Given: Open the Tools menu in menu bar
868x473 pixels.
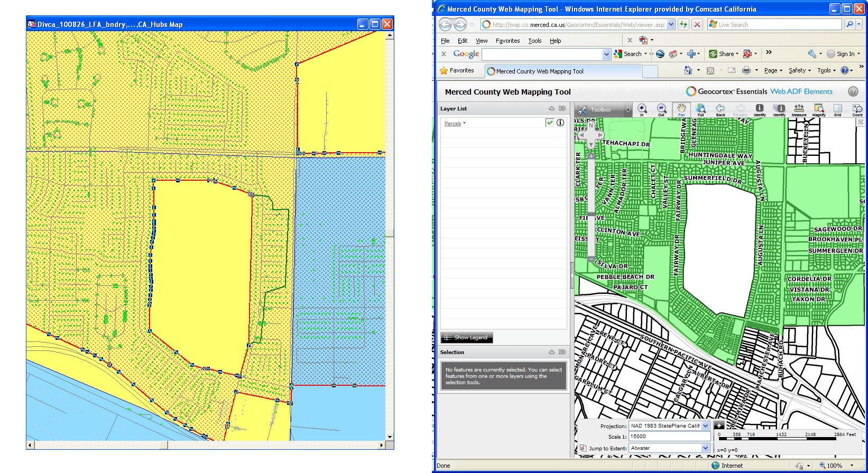Looking at the screenshot, I should coord(534,41).
